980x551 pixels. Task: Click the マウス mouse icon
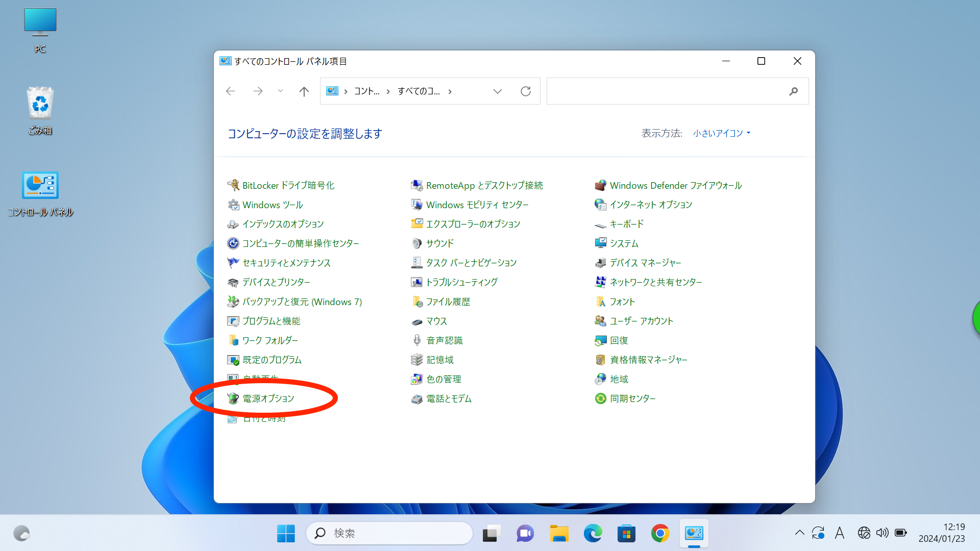417,321
